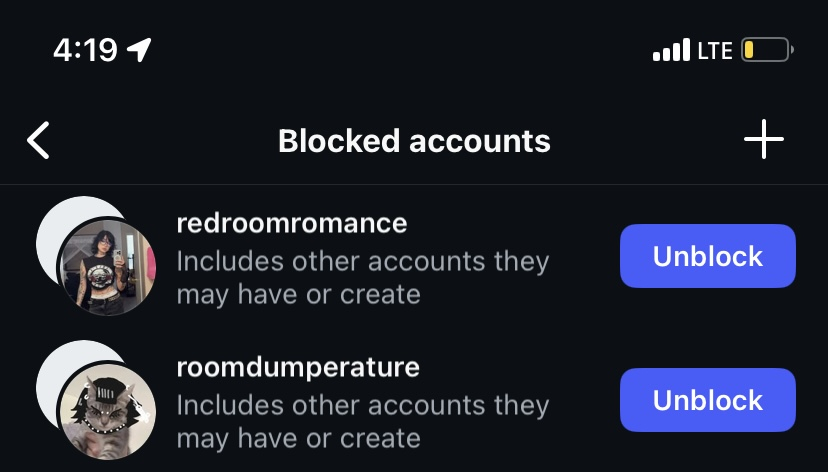Screen dimensions: 828x472
Task: Tap "may have or create" line under redroomromance
Action: click(298, 295)
